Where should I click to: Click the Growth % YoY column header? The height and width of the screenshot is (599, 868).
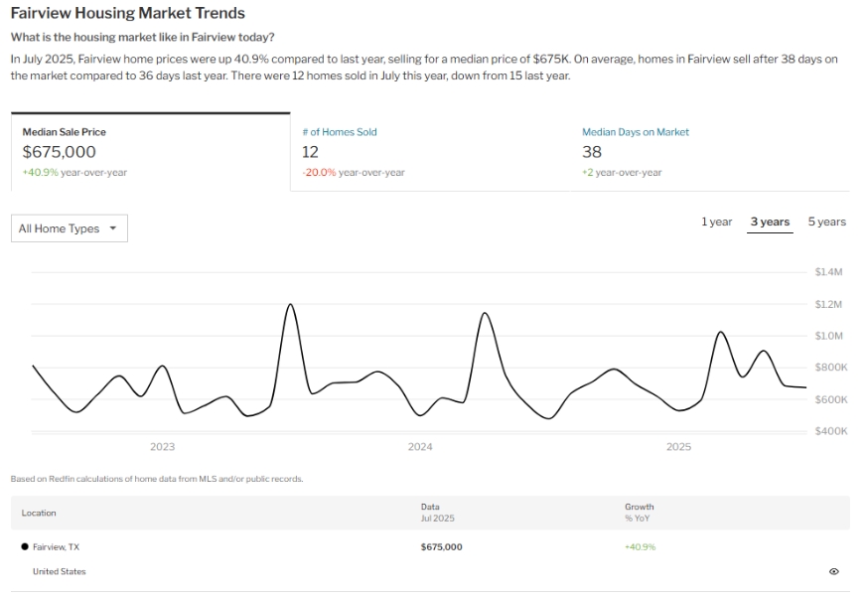pos(640,512)
